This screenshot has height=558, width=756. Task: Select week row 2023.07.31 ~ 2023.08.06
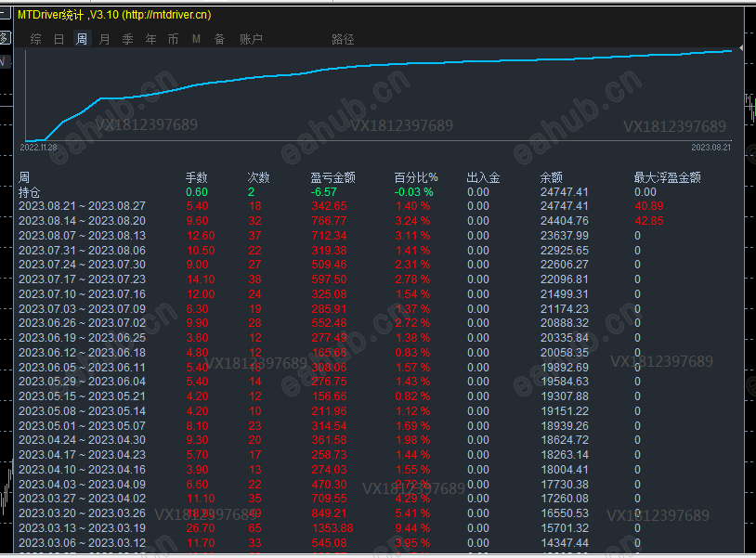point(82,251)
